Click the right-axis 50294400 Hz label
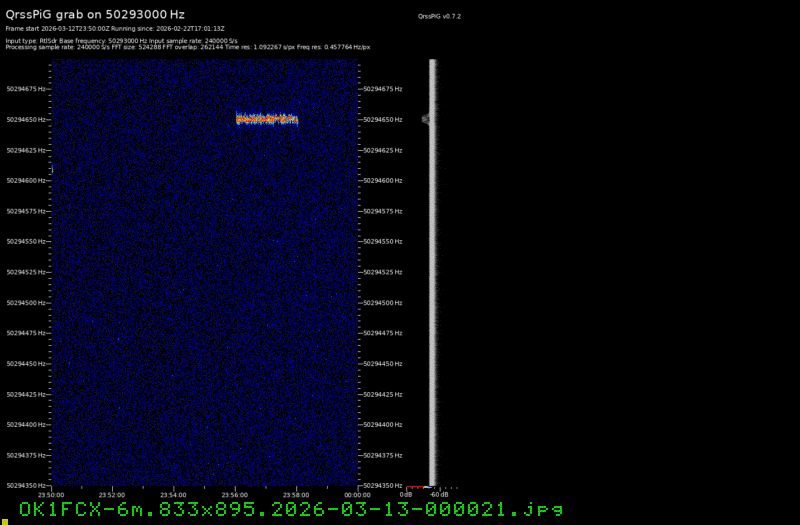 tap(383, 425)
